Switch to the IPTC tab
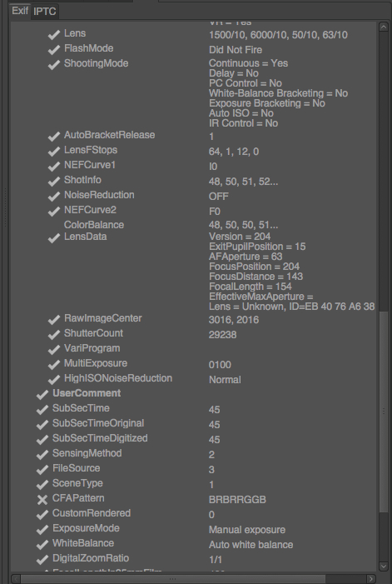 tap(45, 11)
